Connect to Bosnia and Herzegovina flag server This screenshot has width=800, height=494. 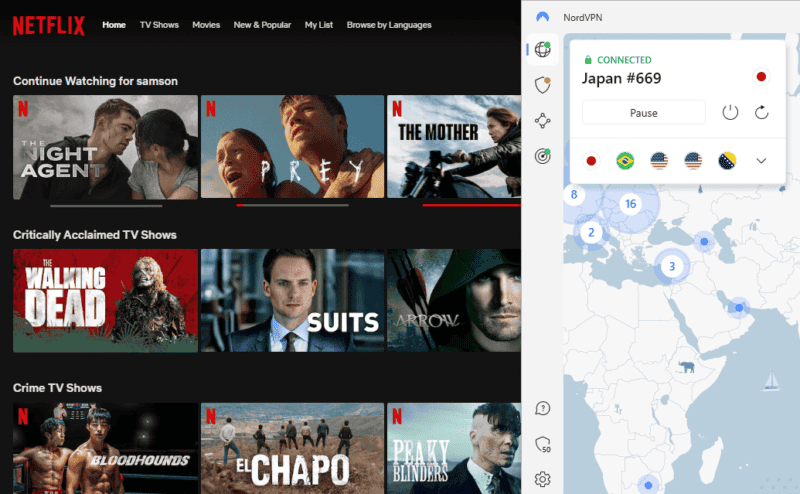pos(727,161)
